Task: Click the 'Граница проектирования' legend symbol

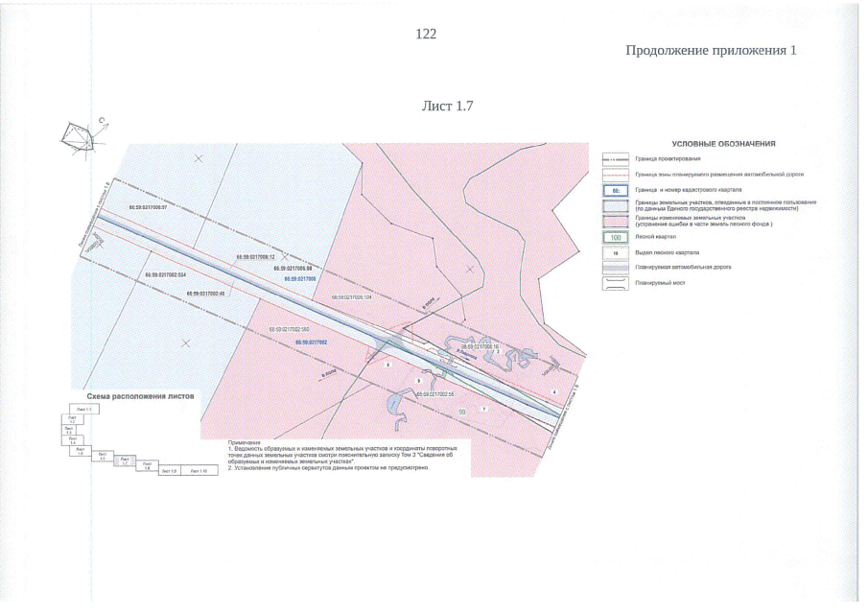Action: pyautogui.click(x=614, y=158)
